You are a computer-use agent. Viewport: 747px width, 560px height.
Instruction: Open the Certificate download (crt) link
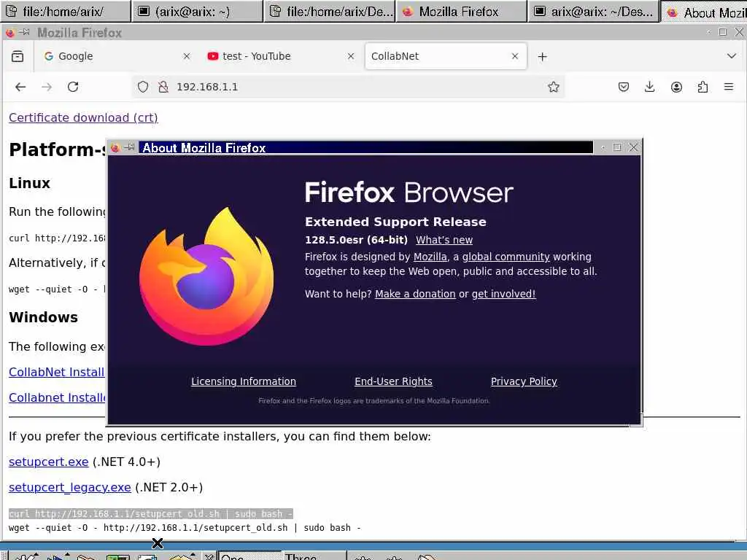(x=83, y=117)
